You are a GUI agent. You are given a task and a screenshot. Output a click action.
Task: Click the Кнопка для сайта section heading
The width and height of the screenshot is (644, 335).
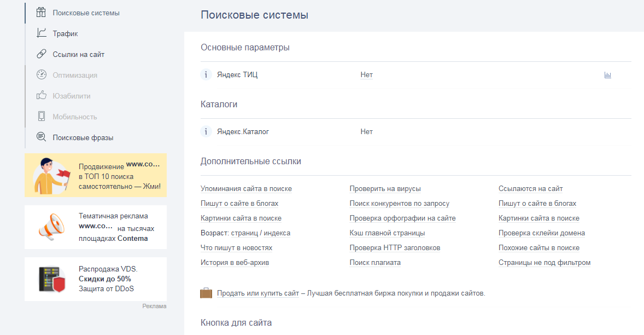pos(236,322)
